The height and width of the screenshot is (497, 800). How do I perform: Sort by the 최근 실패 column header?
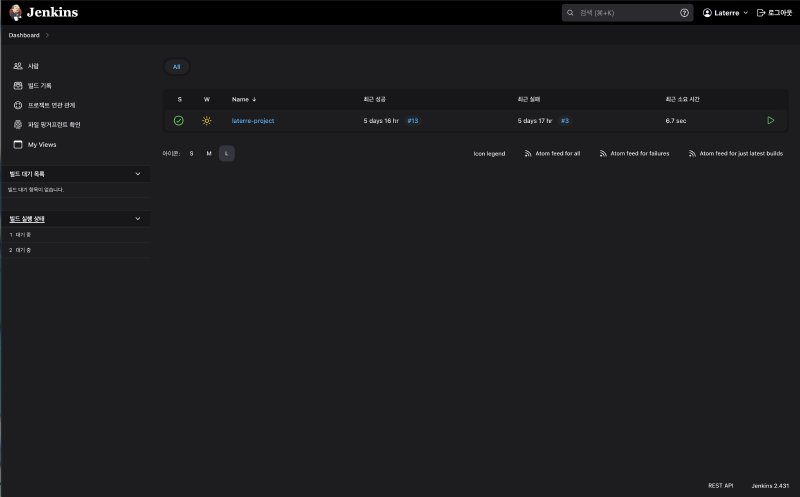pyautogui.click(x=529, y=100)
